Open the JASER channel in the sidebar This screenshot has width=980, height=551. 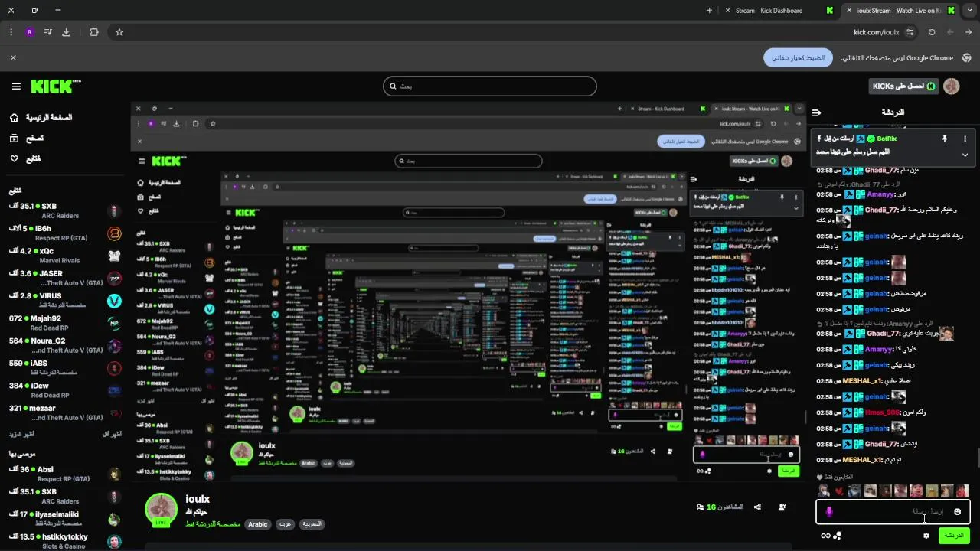[x=65, y=279]
